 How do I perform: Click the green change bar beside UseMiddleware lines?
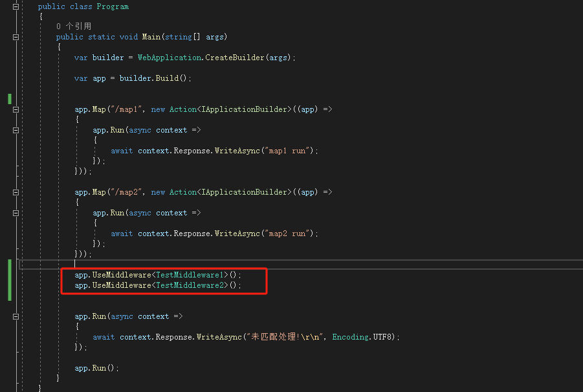pos(9,279)
